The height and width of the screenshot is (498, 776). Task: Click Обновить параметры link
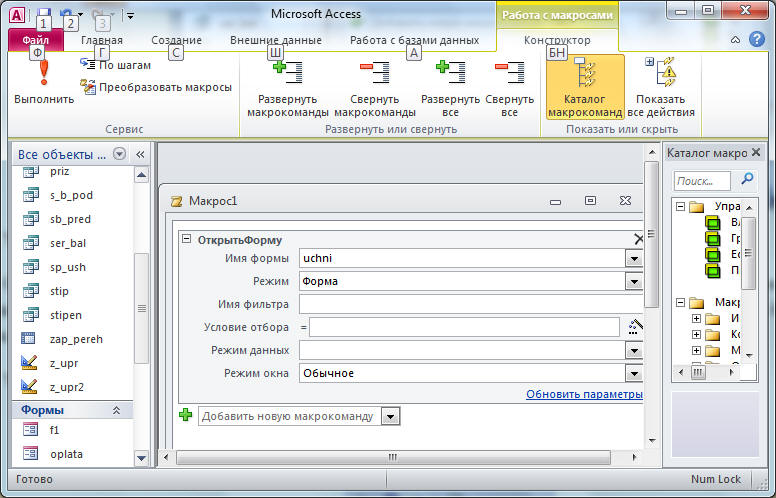(584, 394)
